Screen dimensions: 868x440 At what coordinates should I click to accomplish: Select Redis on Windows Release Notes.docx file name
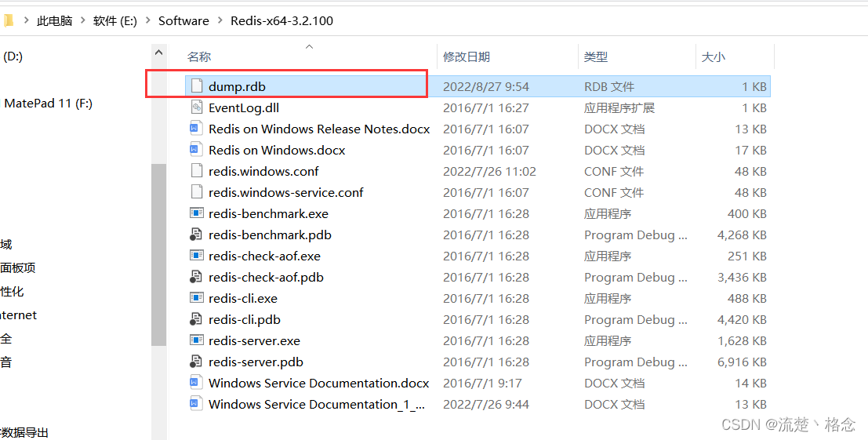tap(319, 129)
